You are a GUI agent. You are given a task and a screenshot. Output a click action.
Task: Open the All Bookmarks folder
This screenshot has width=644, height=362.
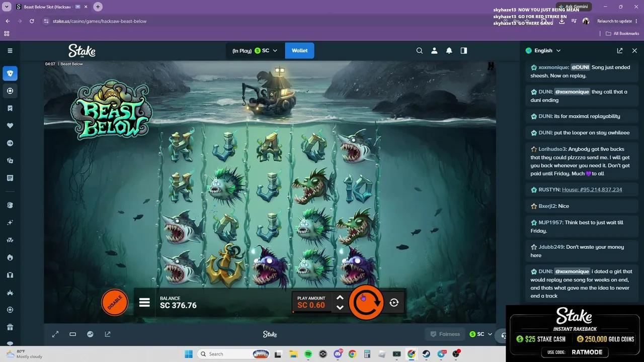coord(622,34)
